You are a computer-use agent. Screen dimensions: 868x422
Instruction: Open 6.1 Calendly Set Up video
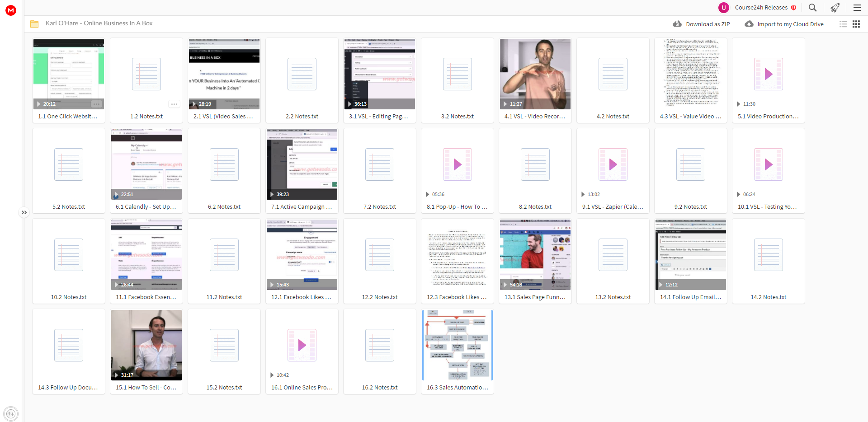[x=146, y=164]
